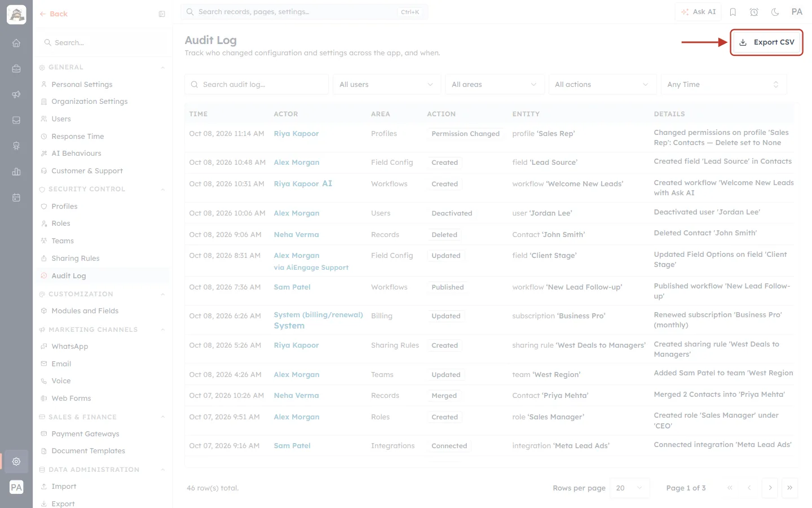Toggle dark mode moon icon
Viewport: 812px width, 508px height.
(x=775, y=12)
